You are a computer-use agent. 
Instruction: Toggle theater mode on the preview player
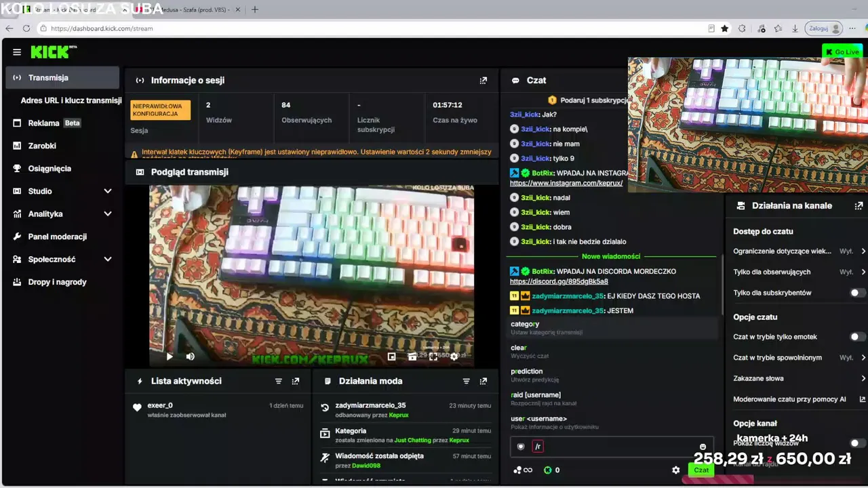412,357
